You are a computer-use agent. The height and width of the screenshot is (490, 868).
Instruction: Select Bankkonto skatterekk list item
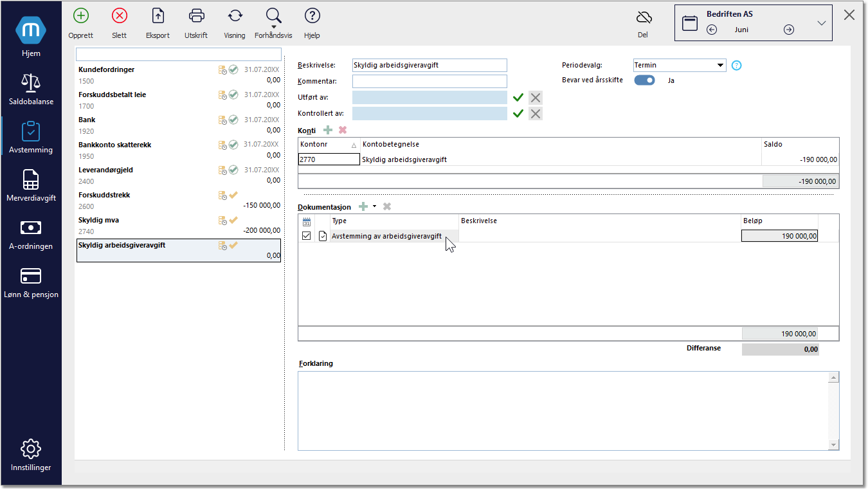(179, 150)
